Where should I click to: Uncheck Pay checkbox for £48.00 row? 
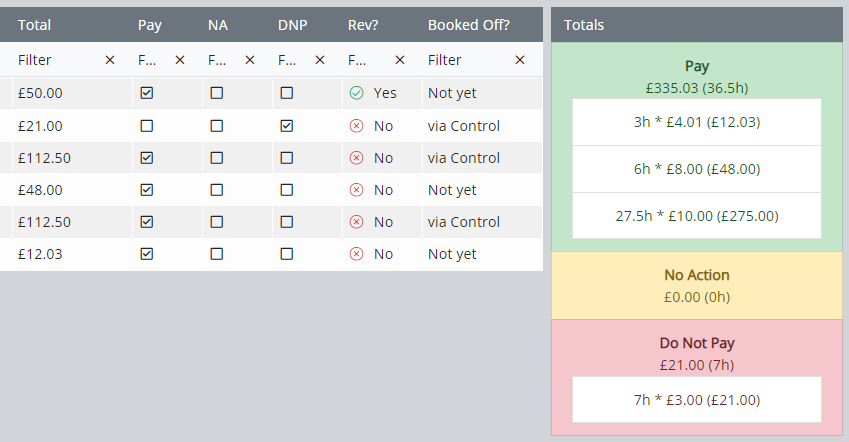tap(147, 190)
